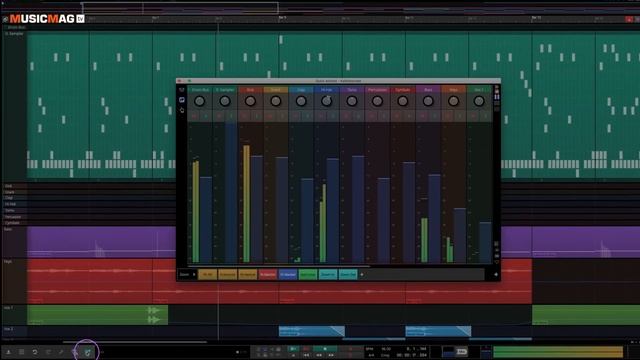Select the Percussion track header in the arrangement
Screen dimensions: 640x360
click(14, 217)
